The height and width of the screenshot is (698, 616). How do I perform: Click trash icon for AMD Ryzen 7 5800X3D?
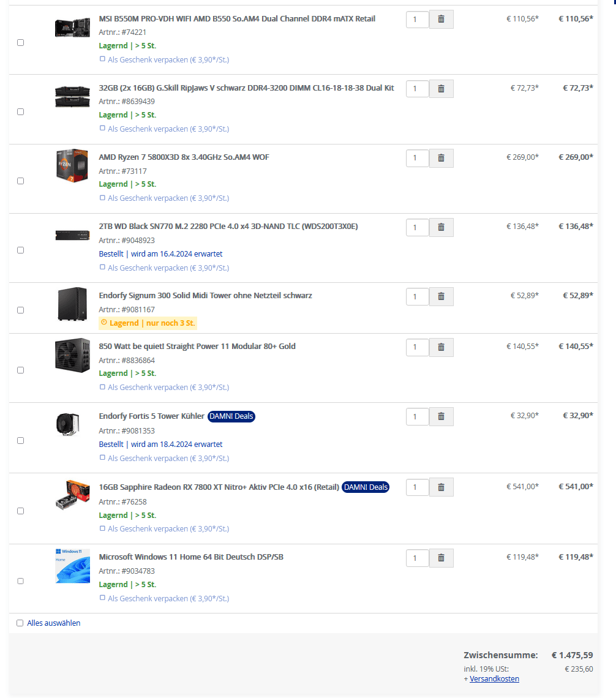click(441, 157)
